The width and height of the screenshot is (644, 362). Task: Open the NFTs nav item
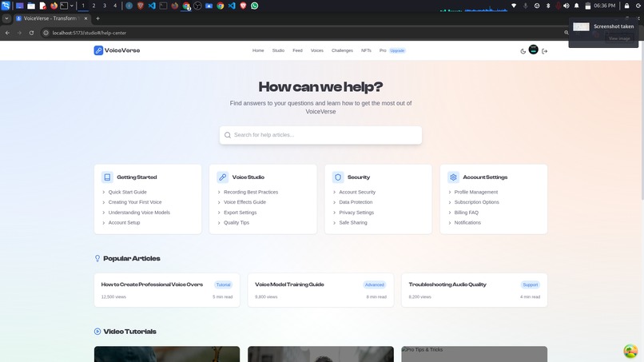click(x=366, y=50)
